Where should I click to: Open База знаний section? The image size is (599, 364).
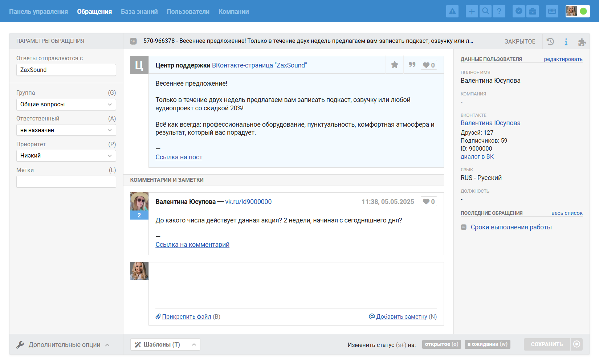[x=139, y=12]
